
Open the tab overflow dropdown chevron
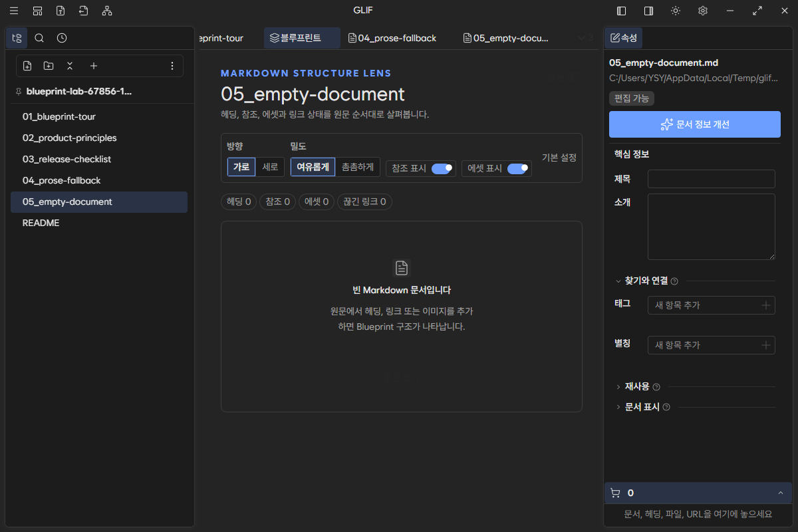pyautogui.click(x=582, y=38)
